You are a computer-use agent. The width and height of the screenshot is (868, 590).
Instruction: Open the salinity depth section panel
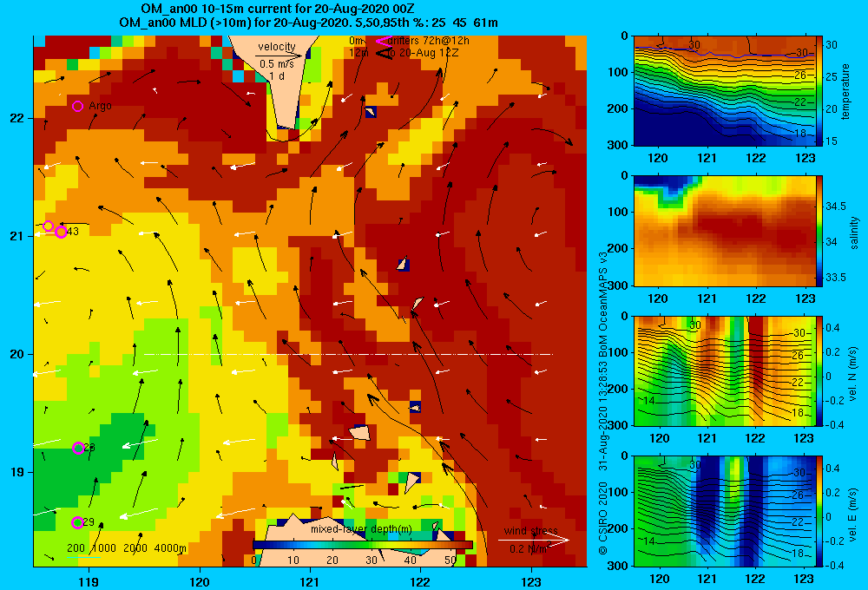(724, 231)
